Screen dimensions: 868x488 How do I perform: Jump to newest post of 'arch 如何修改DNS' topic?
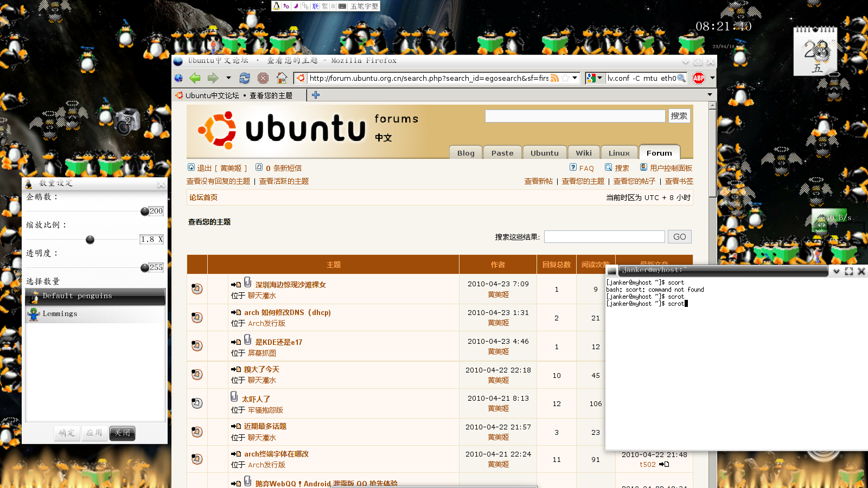[236, 312]
